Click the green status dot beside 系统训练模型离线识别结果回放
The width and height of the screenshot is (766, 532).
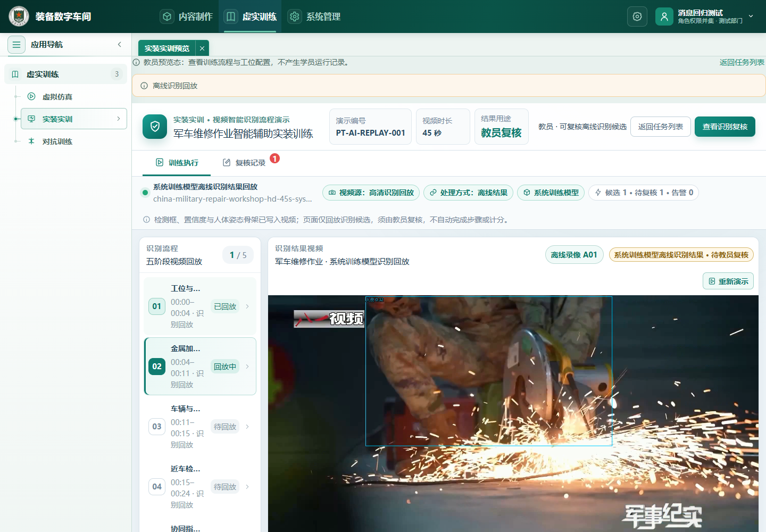tap(145, 193)
